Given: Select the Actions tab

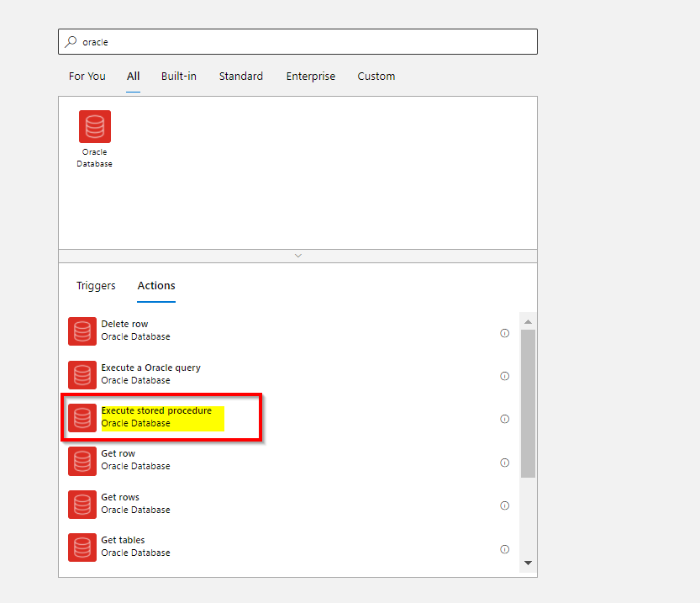Looking at the screenshot, I should pos(156,285).
